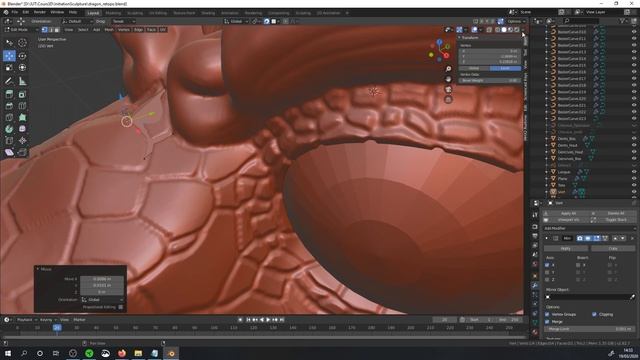Image resolution: width=640 pixels, height=360 pixels.
Task: Open the Global transform orientation dropdown
Action: click(236, 21)
